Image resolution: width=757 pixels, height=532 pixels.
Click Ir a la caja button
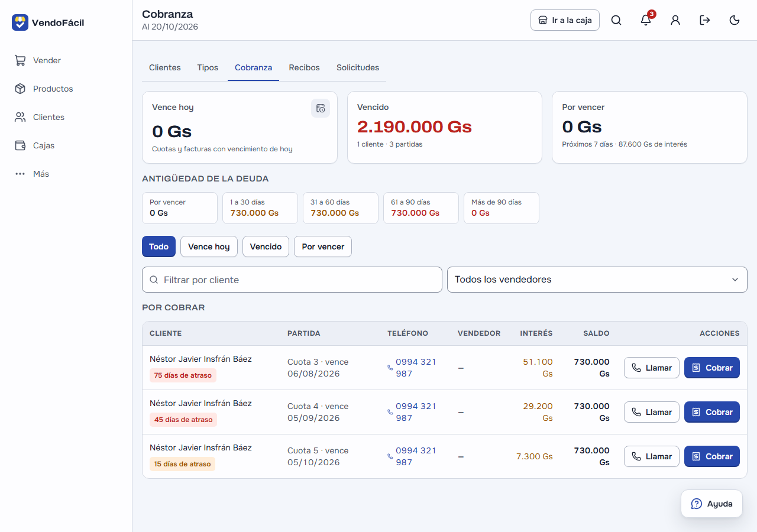(x=565, y=20)
